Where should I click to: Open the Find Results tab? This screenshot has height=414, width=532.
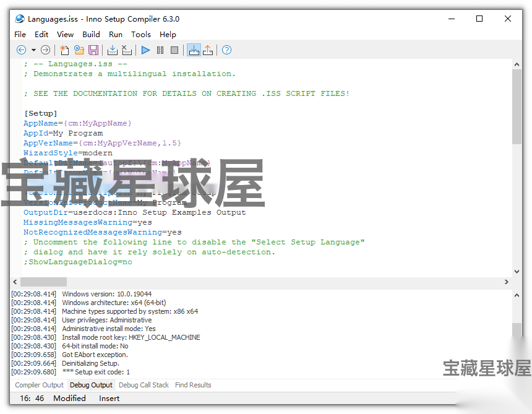[x=193, y=385]
